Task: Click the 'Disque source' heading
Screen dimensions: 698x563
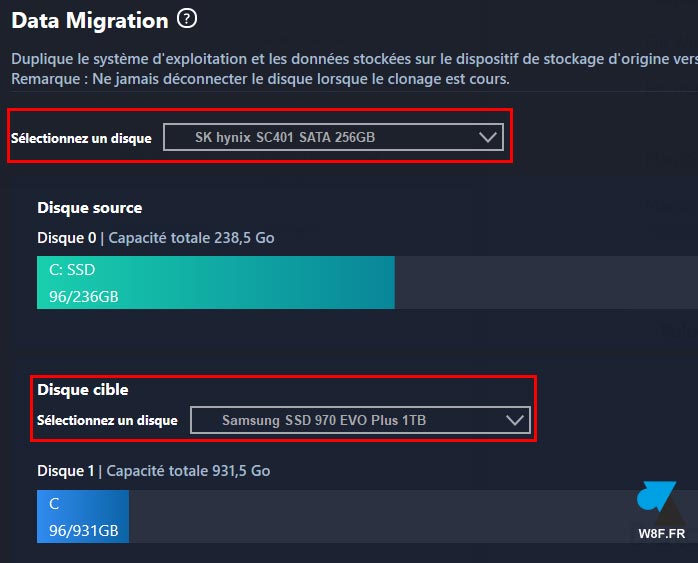Action: coord(89,208)
